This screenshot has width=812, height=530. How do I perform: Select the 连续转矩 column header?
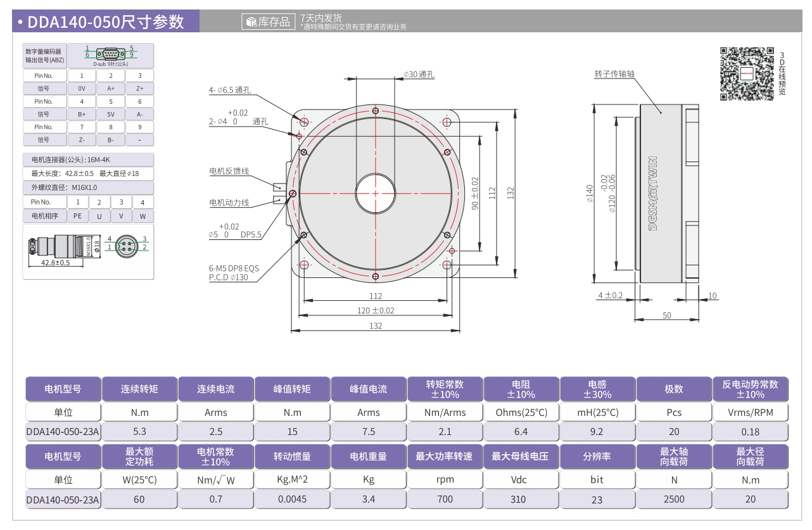[x=139, y=389]
